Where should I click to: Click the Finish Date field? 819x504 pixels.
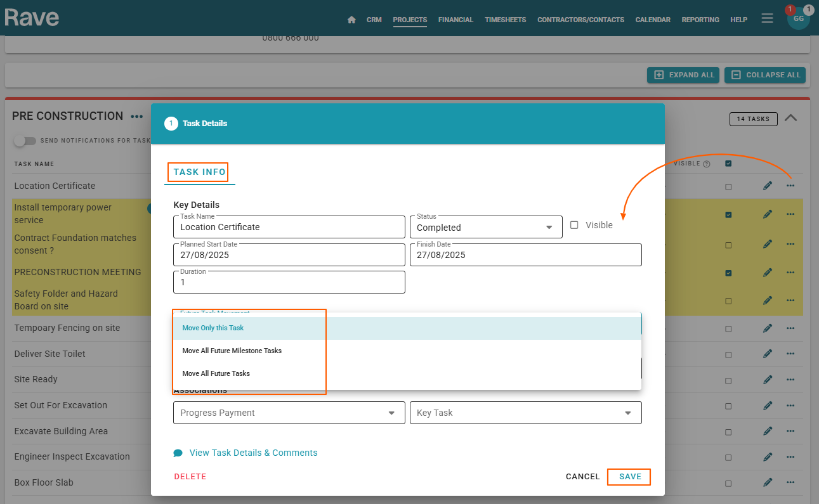coord(526,255)
